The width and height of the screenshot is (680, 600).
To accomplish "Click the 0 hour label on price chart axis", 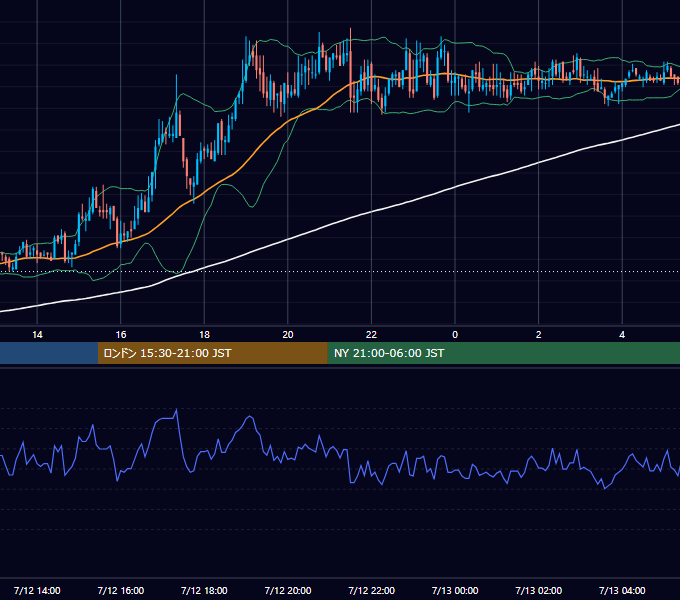I will point(455,335).
